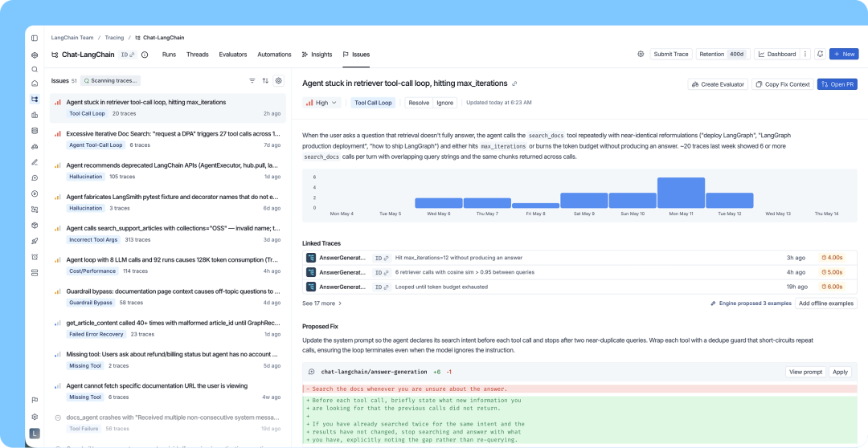Image resolution: width=868 pixels, height=448 pixels.
Task: Click project settings gear left of Submit Trace
Action: click(641, 54)
